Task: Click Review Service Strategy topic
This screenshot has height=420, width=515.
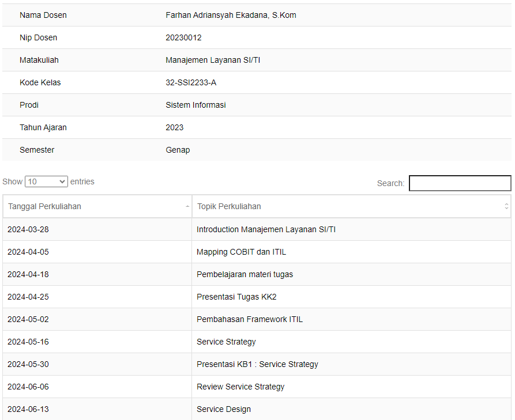Action: [x=240, y=387]
